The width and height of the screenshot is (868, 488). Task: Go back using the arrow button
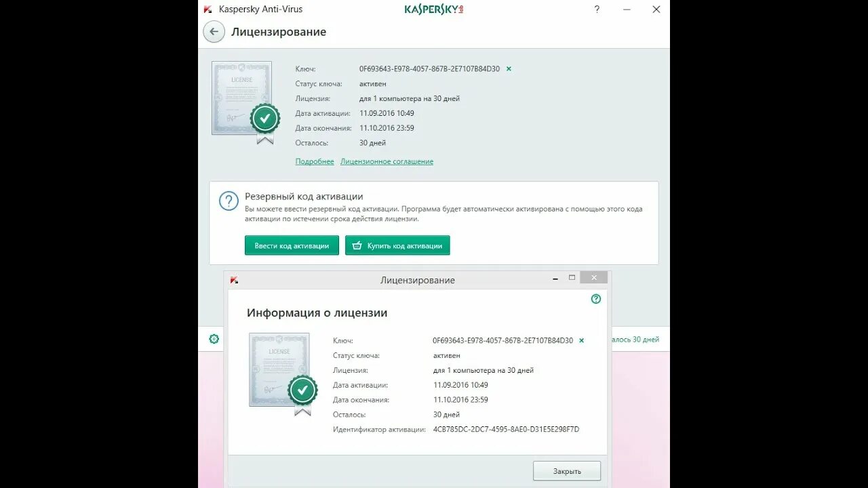pyautogui.click(x=214, y=32)
